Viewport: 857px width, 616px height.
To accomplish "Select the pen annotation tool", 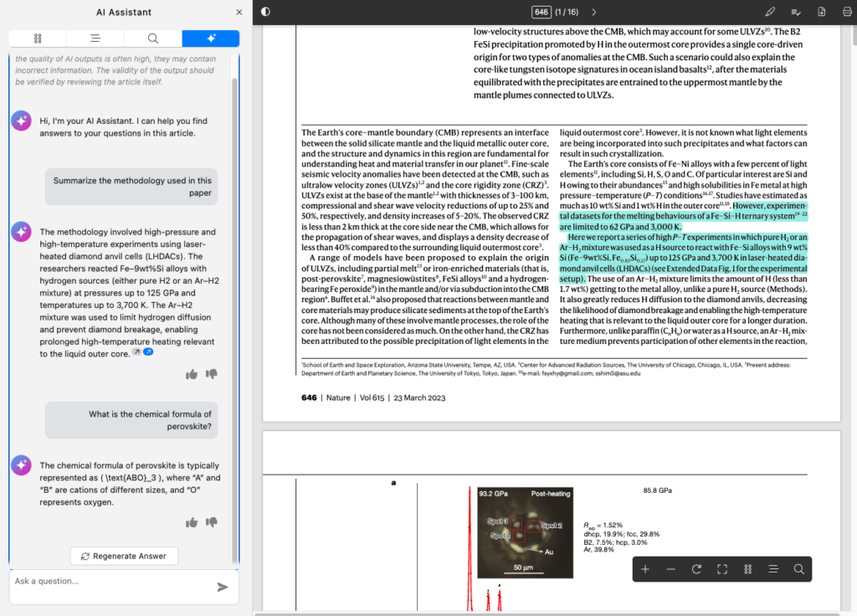I will click(770, 12).
